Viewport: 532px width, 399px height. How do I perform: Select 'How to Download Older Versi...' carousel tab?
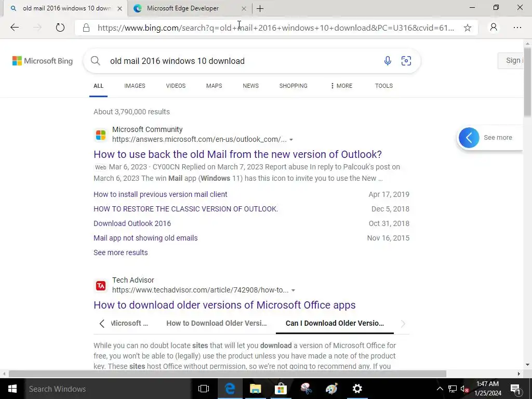click(217, 323)
